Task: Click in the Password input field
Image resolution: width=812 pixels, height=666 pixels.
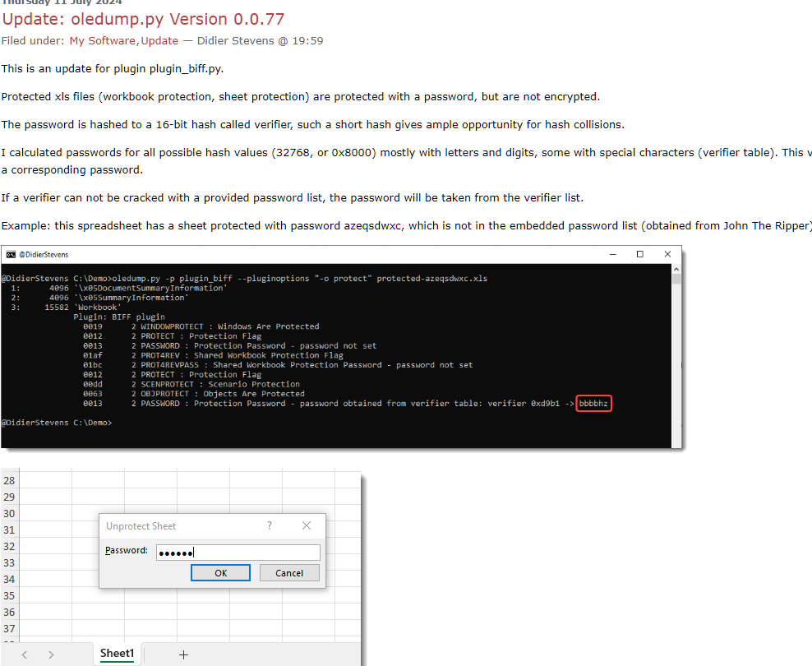Action: click(x=238, y=552)
